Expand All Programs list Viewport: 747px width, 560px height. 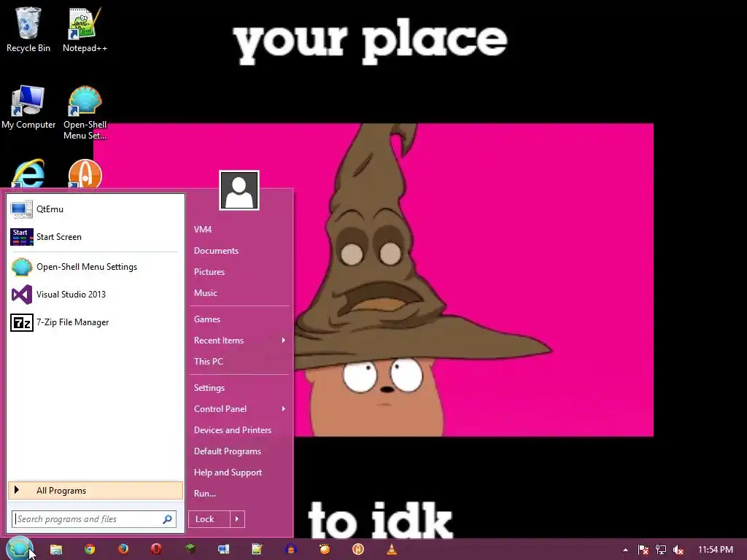[96, 491]
